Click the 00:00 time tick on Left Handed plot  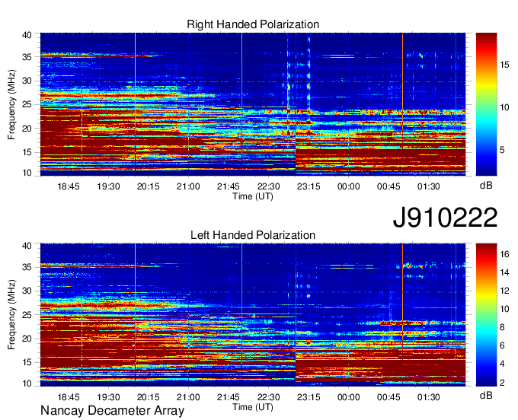(349, 397)
